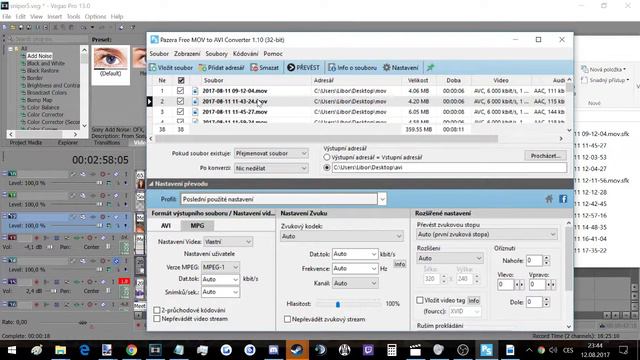Viewport: 640px width, 360px height.
Task: Open the Pomoc menu
Action: click(273, 53)
